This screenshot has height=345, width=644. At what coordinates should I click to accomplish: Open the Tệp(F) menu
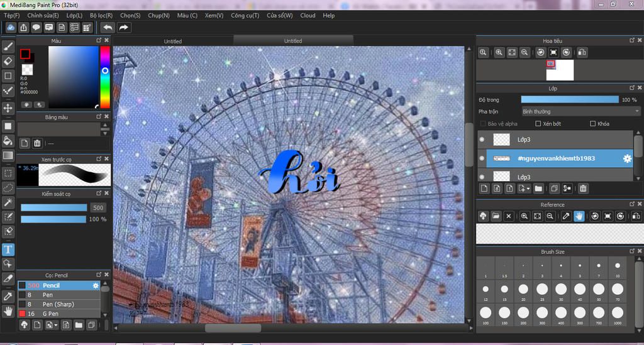12,16
